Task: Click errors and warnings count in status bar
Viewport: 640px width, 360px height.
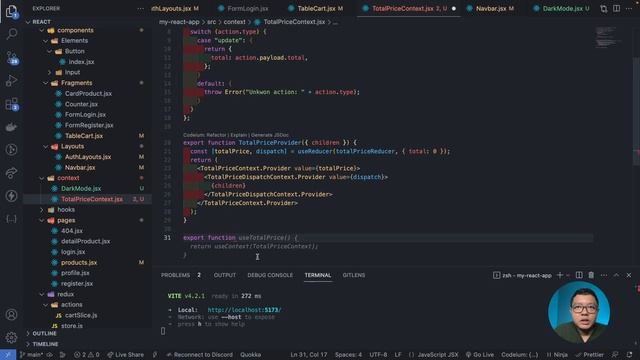Action: (x=87, y=355)
